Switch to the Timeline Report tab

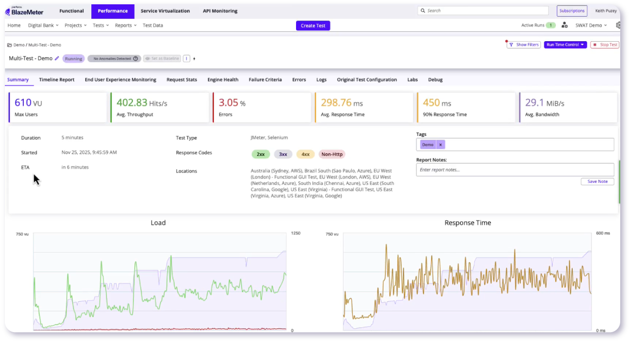point(57,80)
